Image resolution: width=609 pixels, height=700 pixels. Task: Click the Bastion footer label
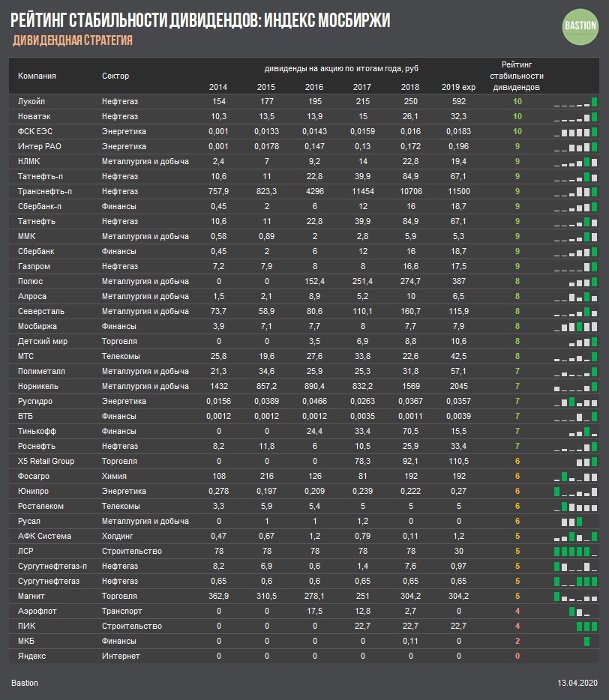(25, 683)
